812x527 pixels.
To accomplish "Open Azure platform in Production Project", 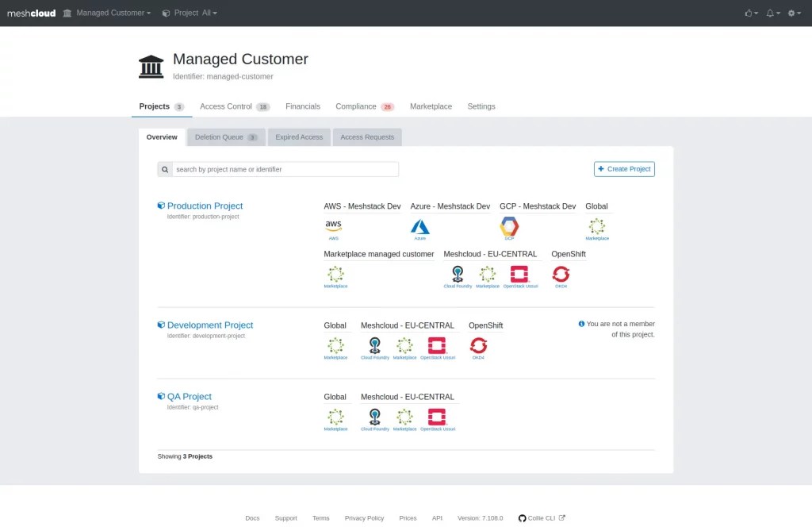I will pos(420,229).
